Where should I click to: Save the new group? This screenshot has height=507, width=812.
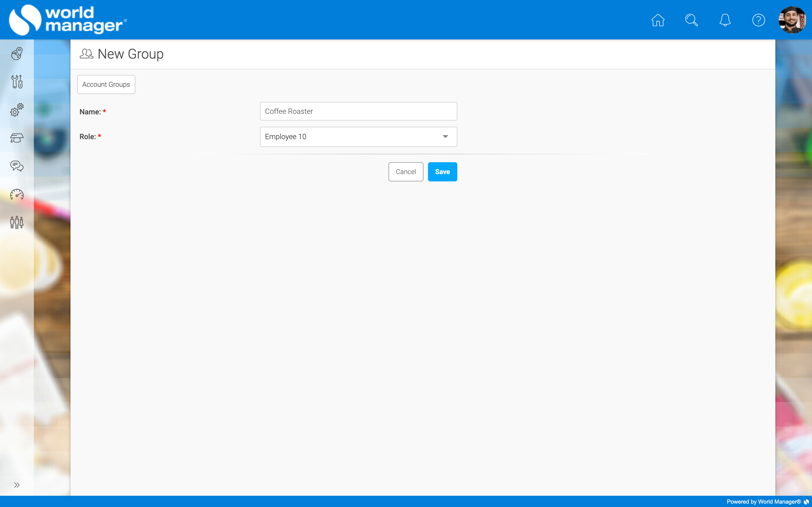click(x=442, y=172)
